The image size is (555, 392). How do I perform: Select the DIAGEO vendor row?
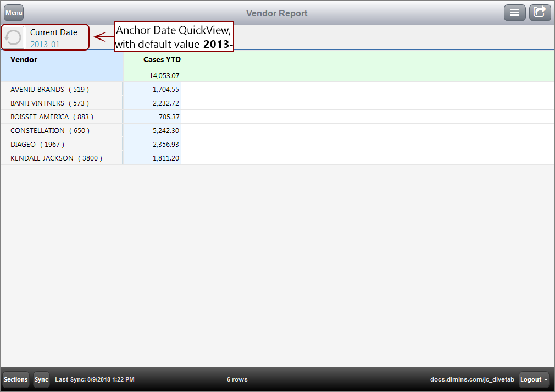(36, 144)
